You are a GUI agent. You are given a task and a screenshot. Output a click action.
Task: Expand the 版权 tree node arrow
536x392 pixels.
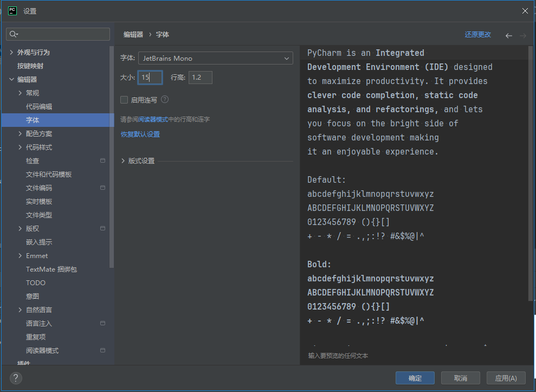(x=20, y=228)
